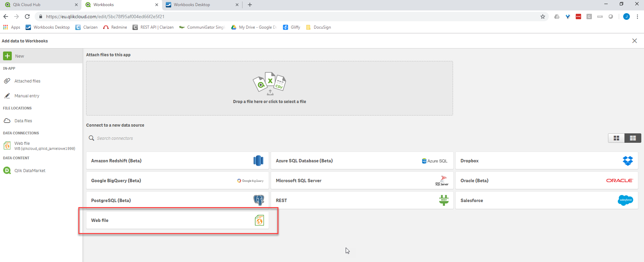Image resolution: width=644 pixels, height=262 pixels.
Task: Open Qlik DataMarket content
Action: (x=30, y=171)
